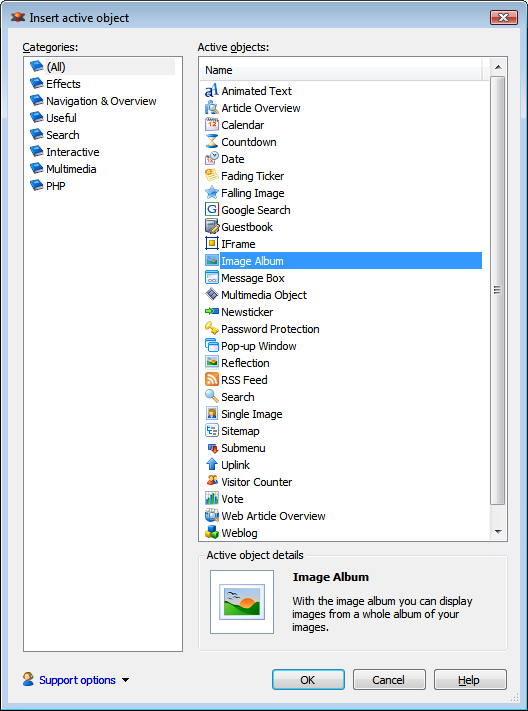The image size is (528, 711).
Task: Select the RSS Feed orange icon
Action: point(212,380)
